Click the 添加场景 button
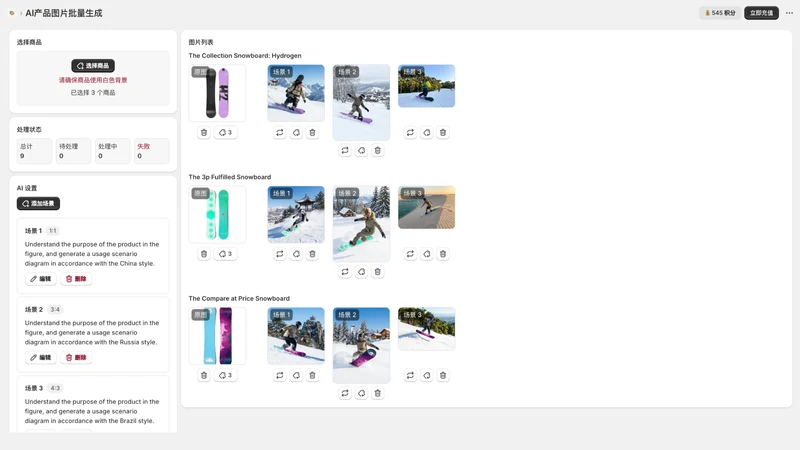Viewport: 800px width, 450px height. (x=38, y=204)
